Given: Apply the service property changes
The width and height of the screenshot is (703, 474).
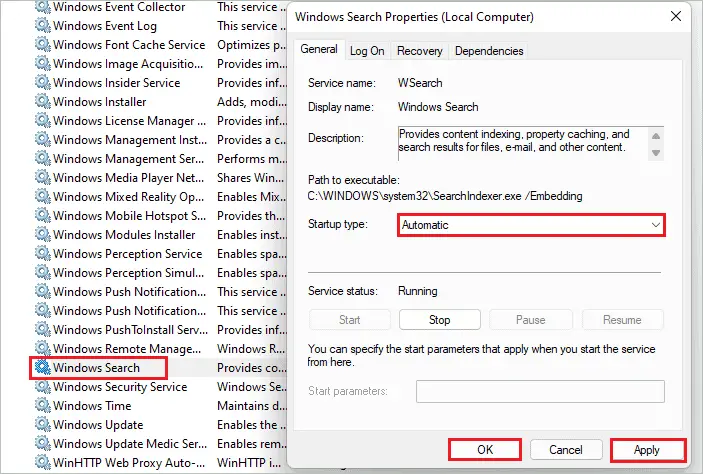Looking at the screenshot, I should tap(647, 450).
